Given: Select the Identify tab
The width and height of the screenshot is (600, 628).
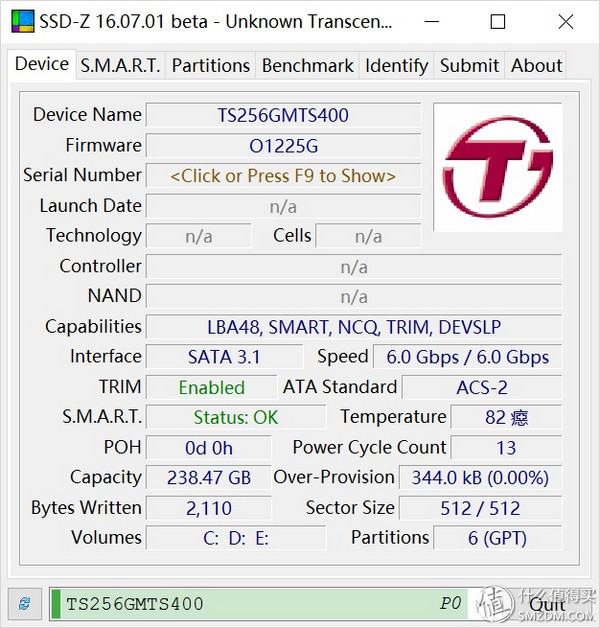Looking at the screenshot, I should click(x=396, y=65).
